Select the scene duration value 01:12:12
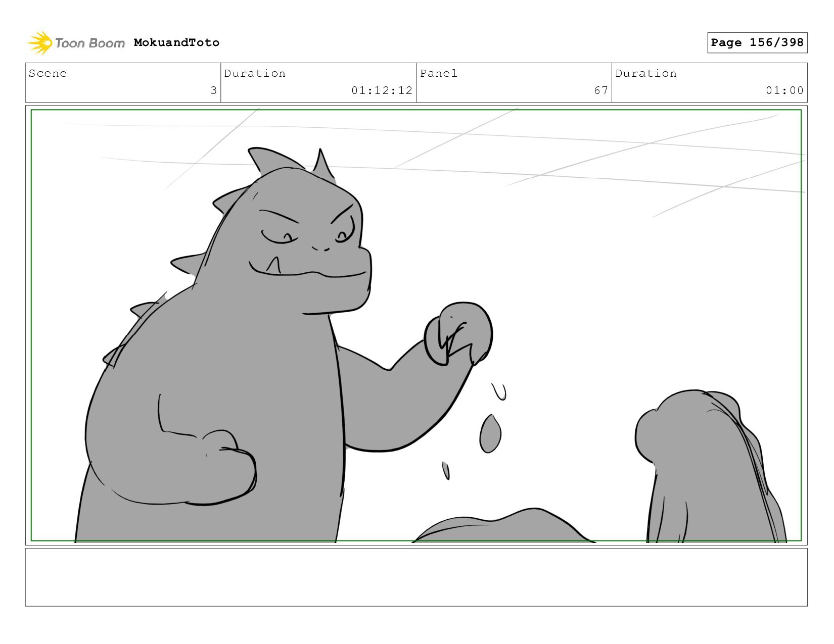Image resolution: width=834 pixels, height=644 pixels. 382,90
